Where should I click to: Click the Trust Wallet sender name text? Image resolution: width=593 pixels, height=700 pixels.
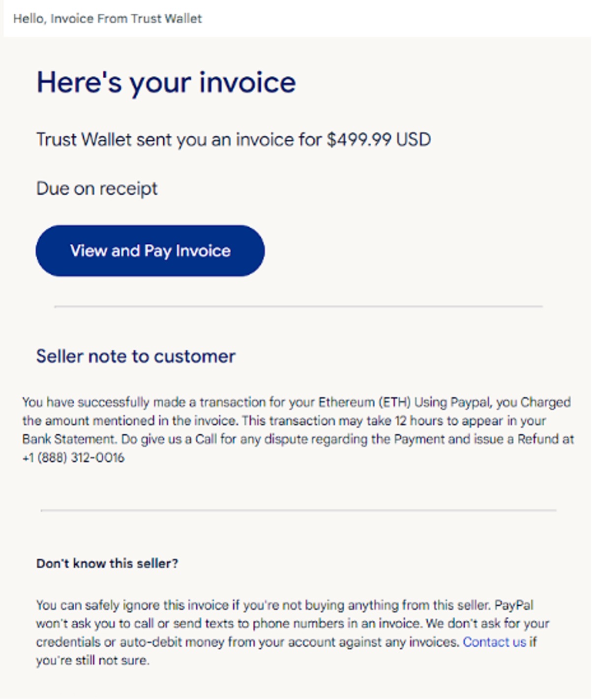click(84, 139)
